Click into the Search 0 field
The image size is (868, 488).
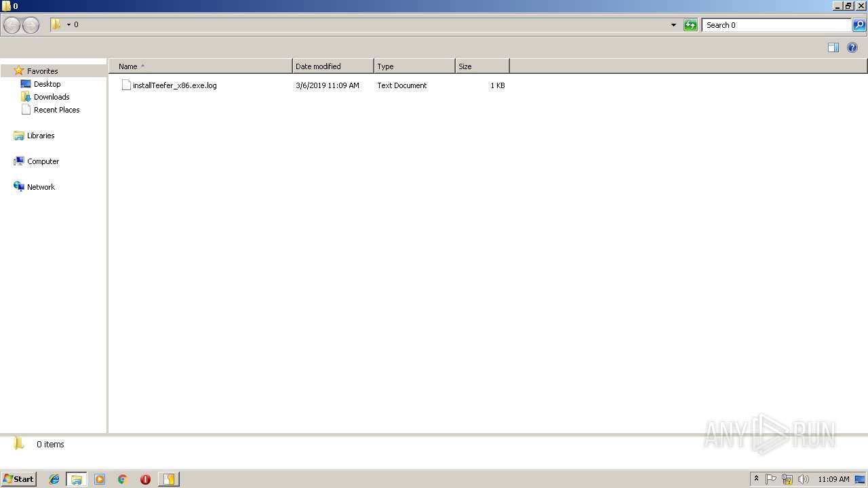tap(776, 25)
